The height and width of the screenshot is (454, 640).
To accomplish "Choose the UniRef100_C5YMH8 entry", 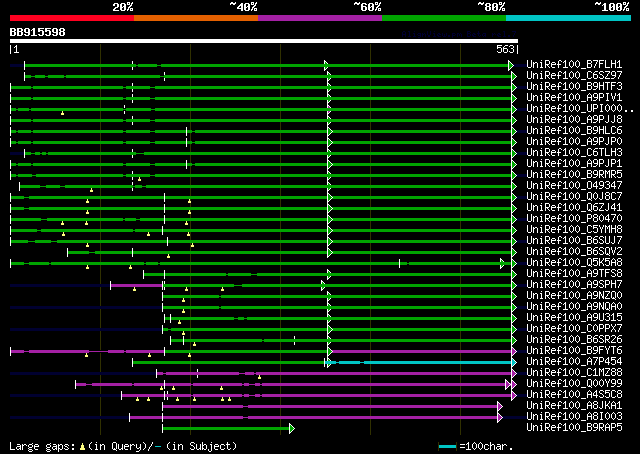I will tap(574, 230).
